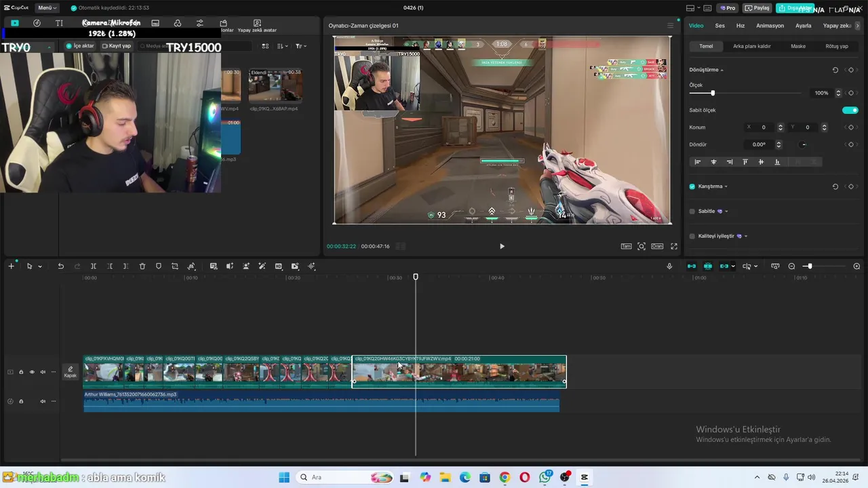Click the Pro upgrade button
The height and width of the screenshot is (488, 868).
pos(728,7)
